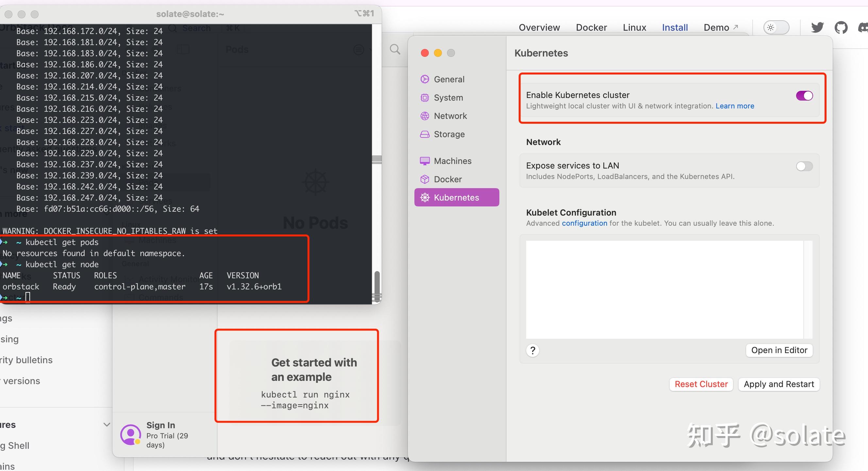
Task: Open the Discord icon in the header
Action: click(863, 27)
